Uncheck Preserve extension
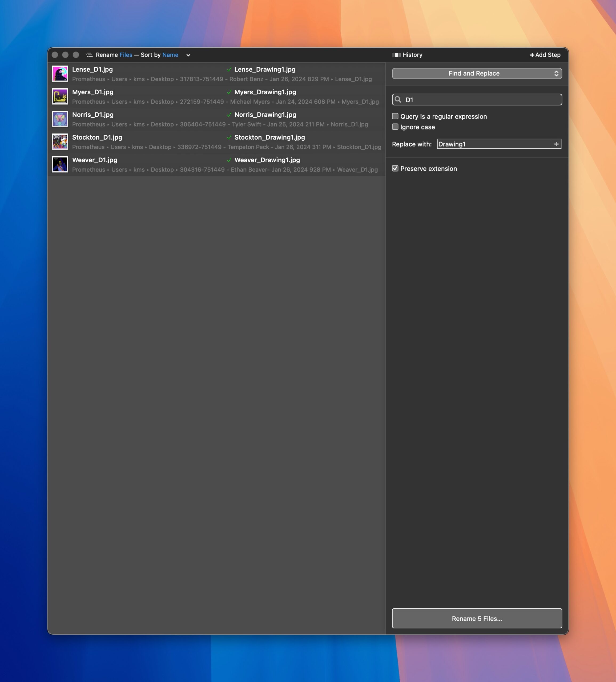Image resolution: width=616 pixels, height=682 pixels. coord(395,168)
